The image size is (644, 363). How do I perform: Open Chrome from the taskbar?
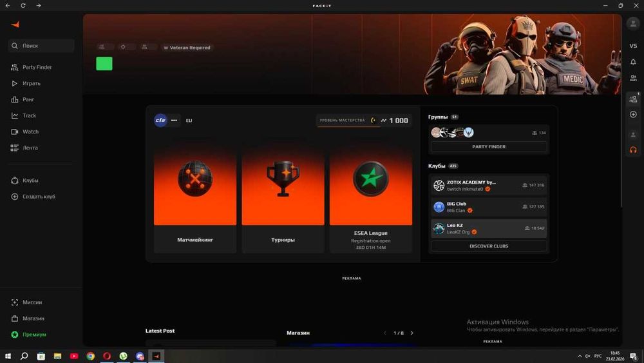click(x=90, y=356)
